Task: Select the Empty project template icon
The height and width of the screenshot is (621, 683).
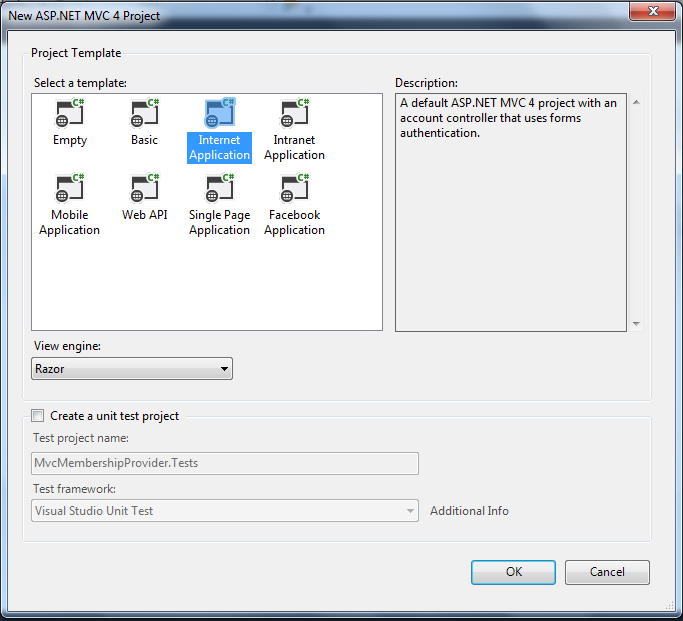Action: coord(70,113)
